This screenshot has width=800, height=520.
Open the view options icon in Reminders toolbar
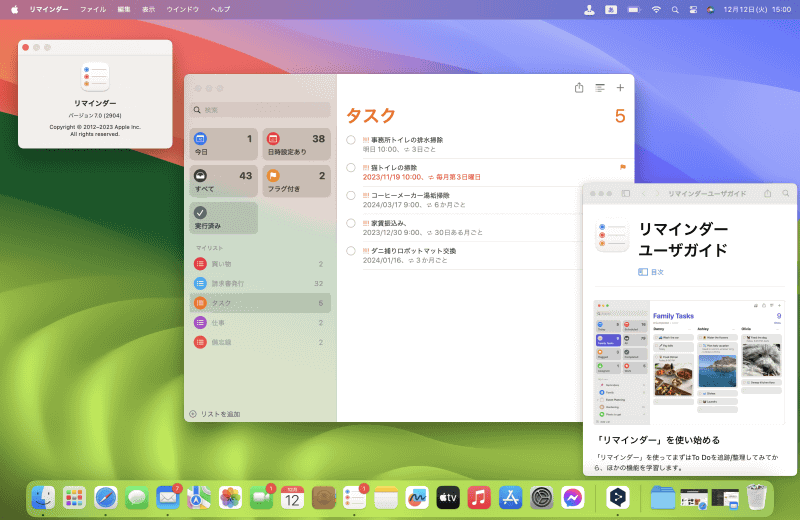(x=600, y=88)
